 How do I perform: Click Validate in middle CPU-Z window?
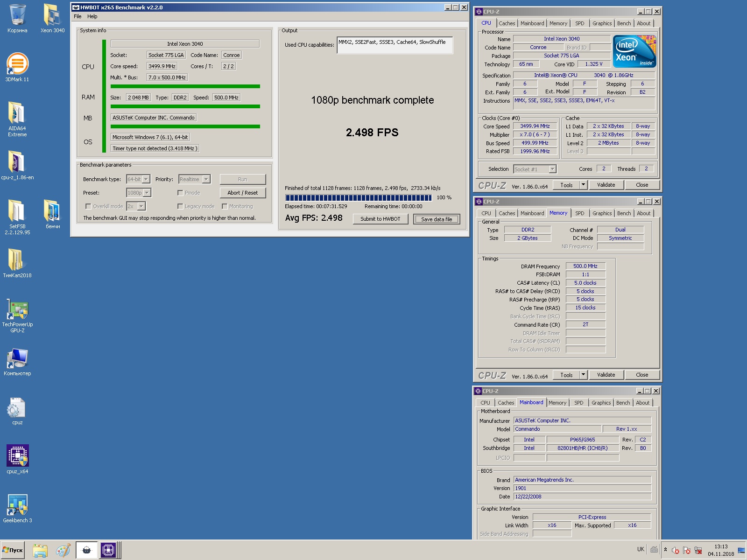[x=606, y=375]
